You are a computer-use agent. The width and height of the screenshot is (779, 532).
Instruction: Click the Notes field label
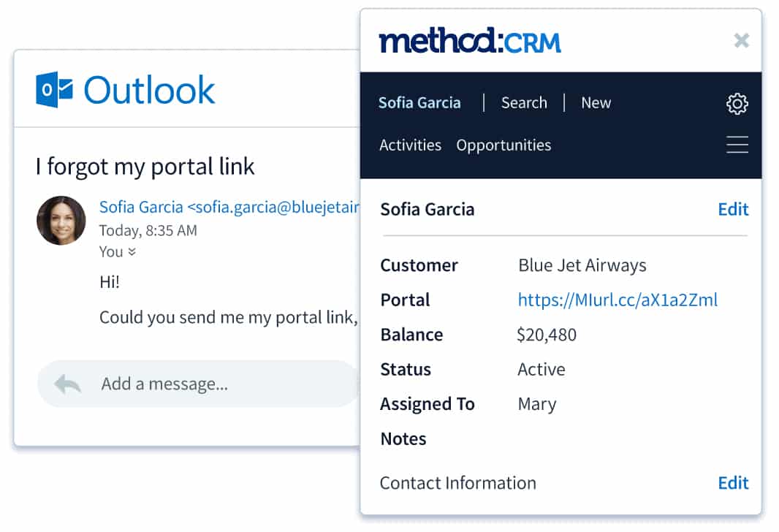coord(403,438)
